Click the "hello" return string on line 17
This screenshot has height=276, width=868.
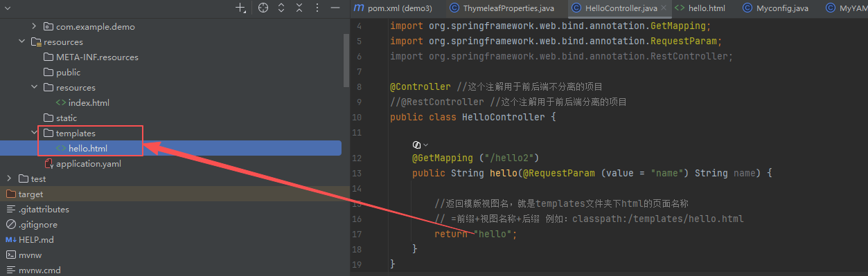493,234
